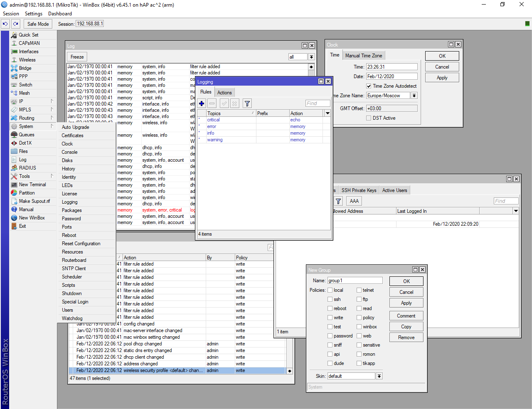Enable the DST Active checkbox

[369, 118]
